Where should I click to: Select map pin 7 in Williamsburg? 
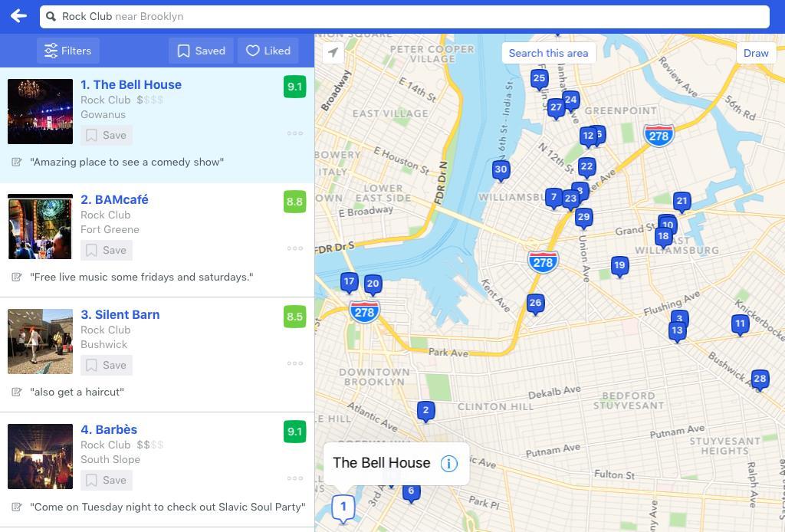coord(553,199)
